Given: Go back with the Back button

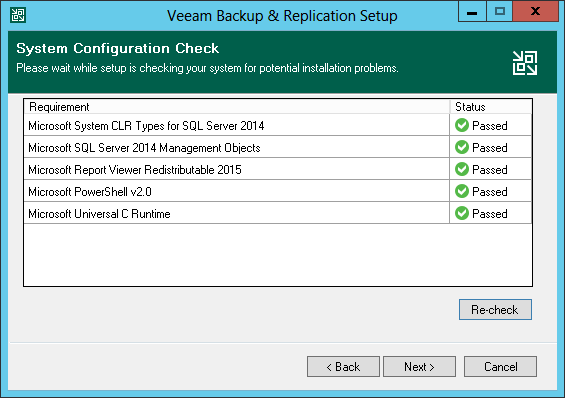Looking at the screenshot, I should click(x=343, y=367).
